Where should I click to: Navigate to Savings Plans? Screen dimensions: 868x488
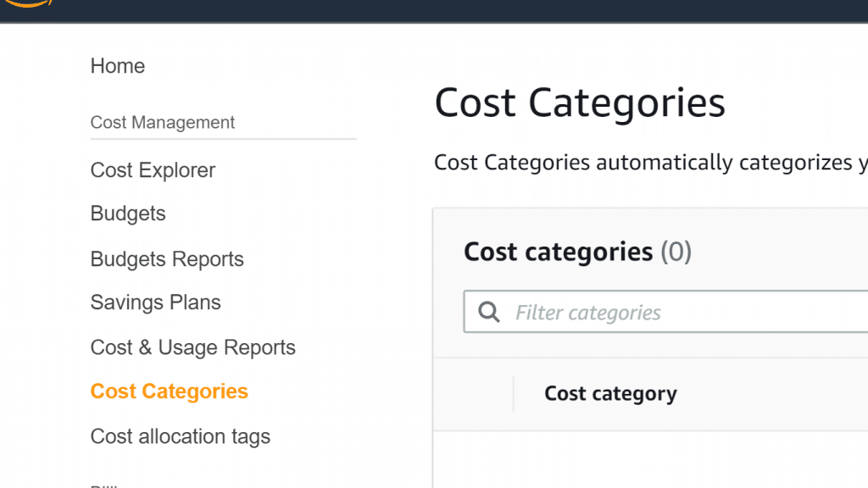pyautogui.click(x=156, y=302)
